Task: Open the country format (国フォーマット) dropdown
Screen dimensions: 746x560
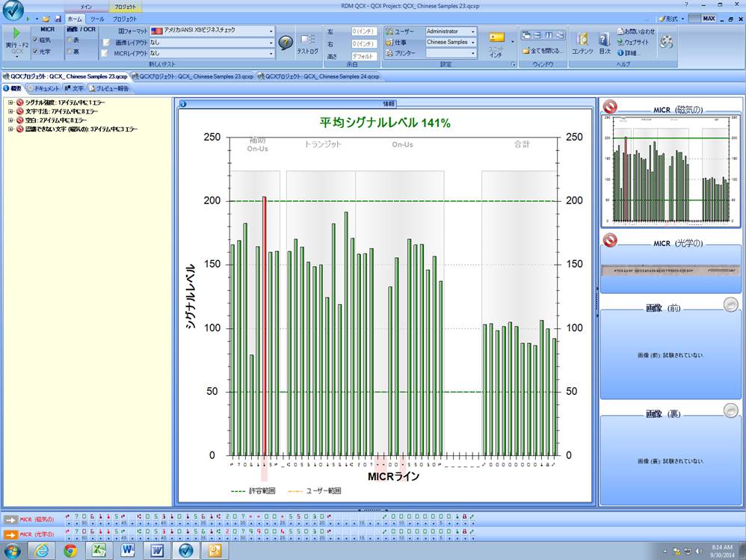Action: (x=270, y=31)
